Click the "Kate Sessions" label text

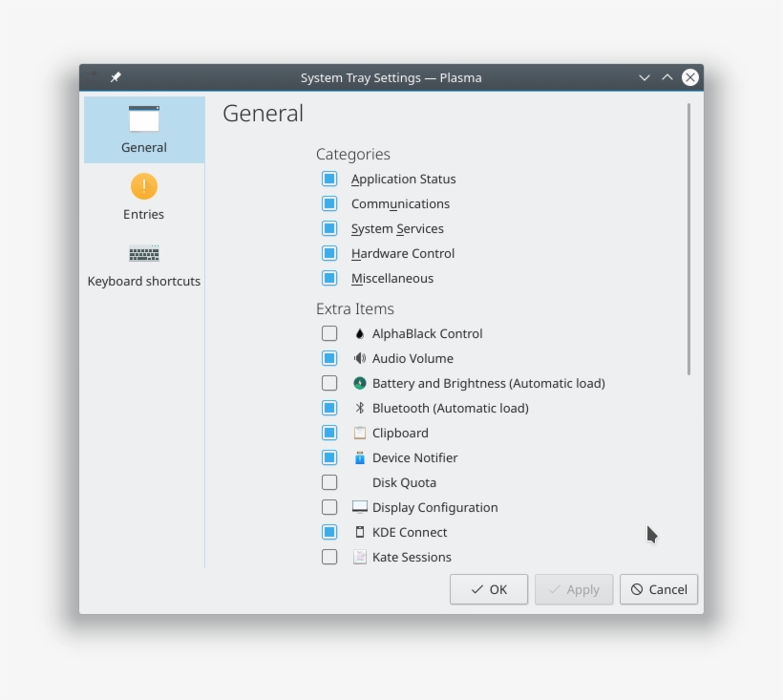pyautogui.click(x=412, y=557)
